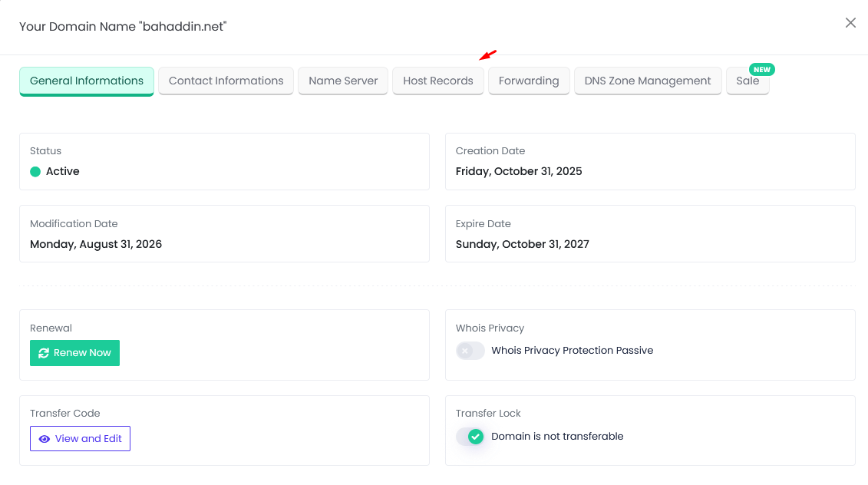Click the 'Transfer Lock' heading
This screenshot has width=868, height=485.
coord(487,413)
